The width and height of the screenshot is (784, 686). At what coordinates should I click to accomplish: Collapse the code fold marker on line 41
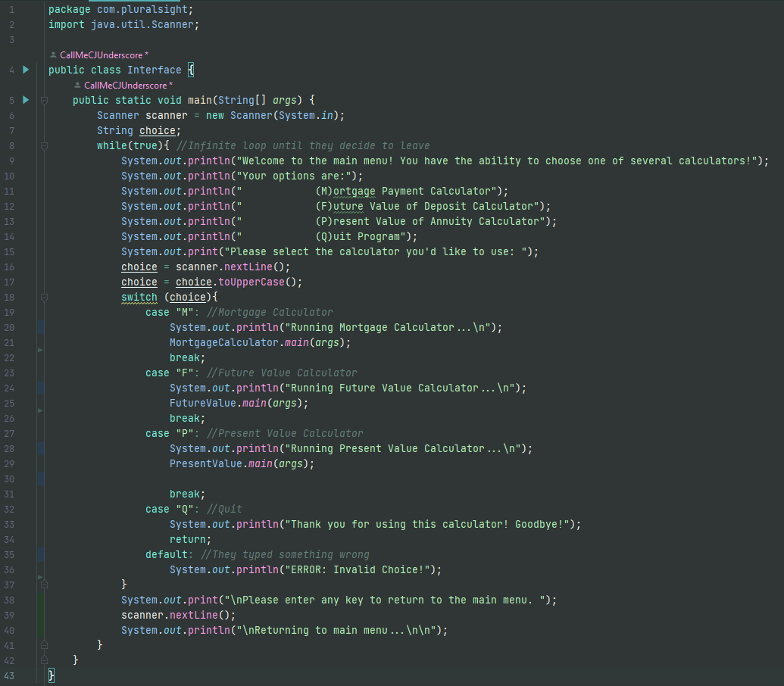pos(44,644)
